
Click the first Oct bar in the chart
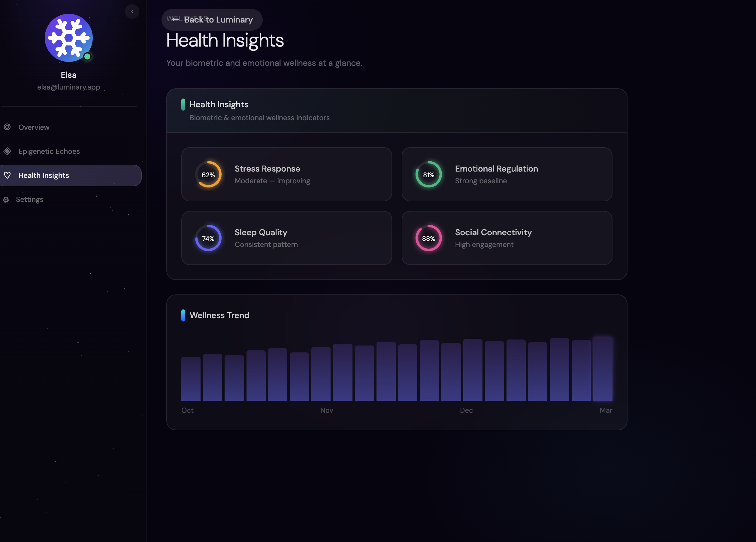click(191, 379)
